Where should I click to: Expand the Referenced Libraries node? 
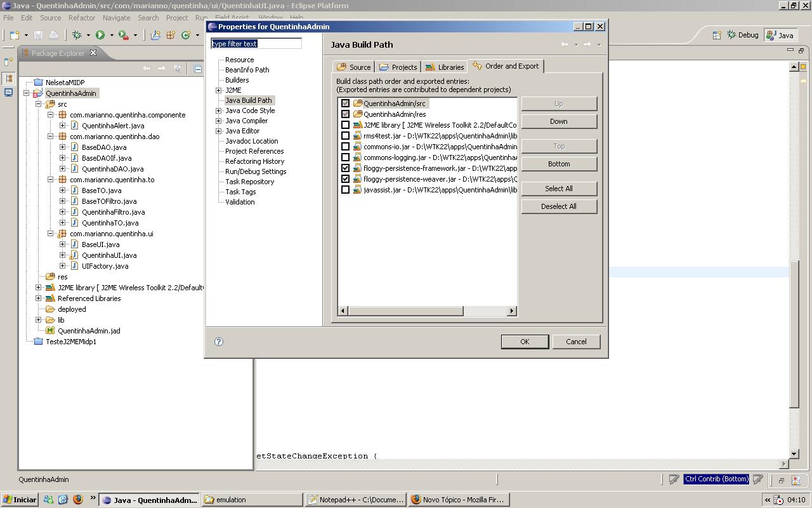tap(39, 298)
